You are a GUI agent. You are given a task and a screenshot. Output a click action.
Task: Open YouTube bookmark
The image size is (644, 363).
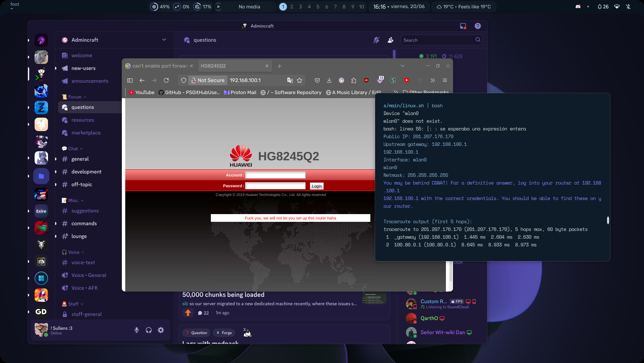141,92
